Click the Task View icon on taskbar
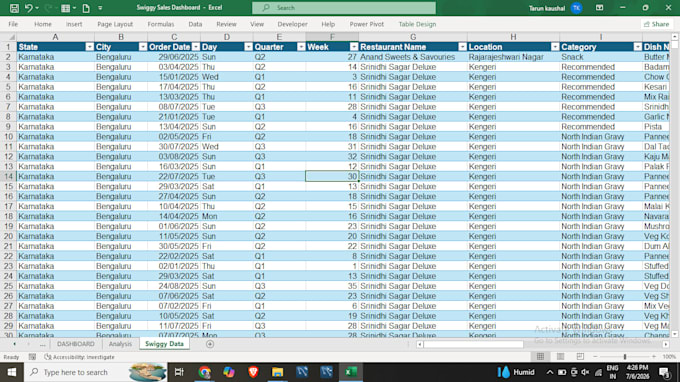 click(x=179, y=372)
